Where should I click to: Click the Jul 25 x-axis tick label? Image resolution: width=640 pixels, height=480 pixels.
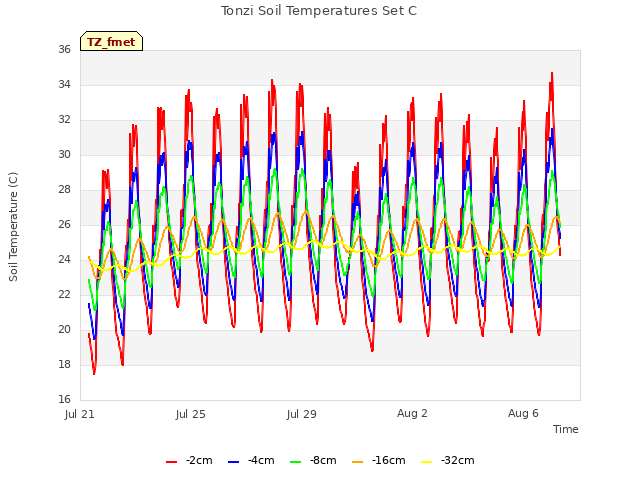click(191, 414)
